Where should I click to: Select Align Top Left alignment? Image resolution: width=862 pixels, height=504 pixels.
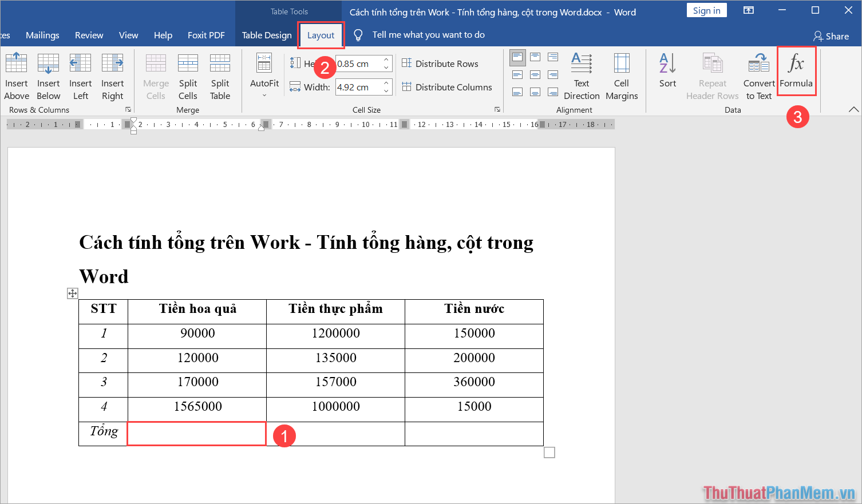[x=517, y=57]
